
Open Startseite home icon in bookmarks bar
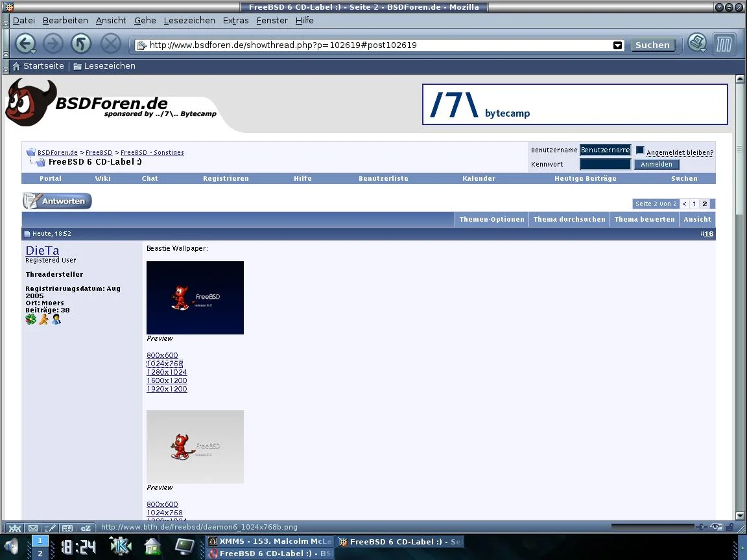(17, 66)
